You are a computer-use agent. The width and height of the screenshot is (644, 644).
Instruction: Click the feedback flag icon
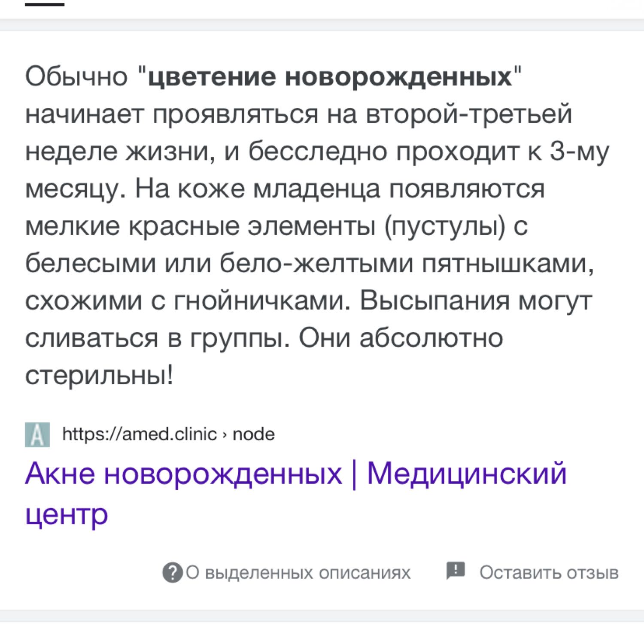[456, 571]
